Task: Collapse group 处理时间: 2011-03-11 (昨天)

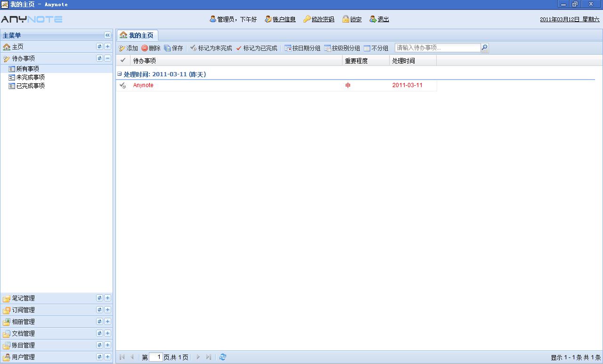Action: click(x=120, y=74)
